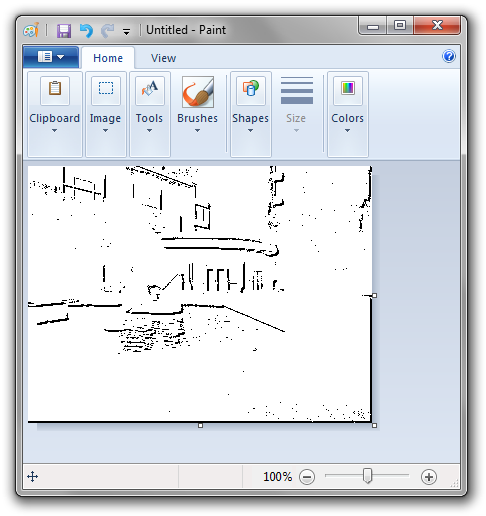Switch to the View tab
This screenshot has height=516, width=486.
coord(163,58)
